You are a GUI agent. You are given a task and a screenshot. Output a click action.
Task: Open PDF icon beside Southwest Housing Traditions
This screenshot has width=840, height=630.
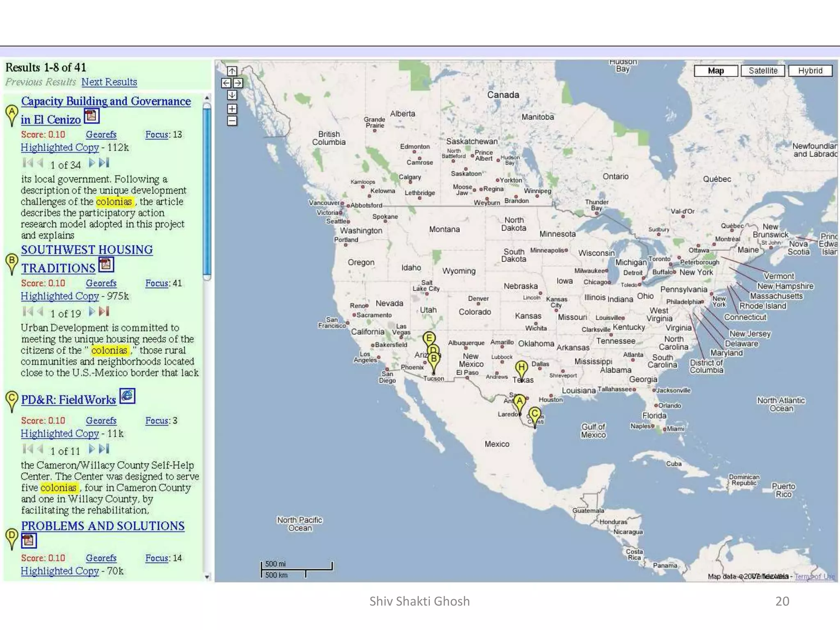106,265
